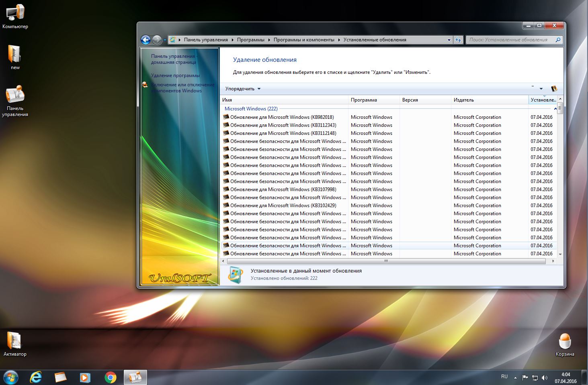The height and width of the screenshot is (385, 588).
Task: Click the Show Desktop strip on taskbar
Action: pyautogui.click(x=585, y=377)
